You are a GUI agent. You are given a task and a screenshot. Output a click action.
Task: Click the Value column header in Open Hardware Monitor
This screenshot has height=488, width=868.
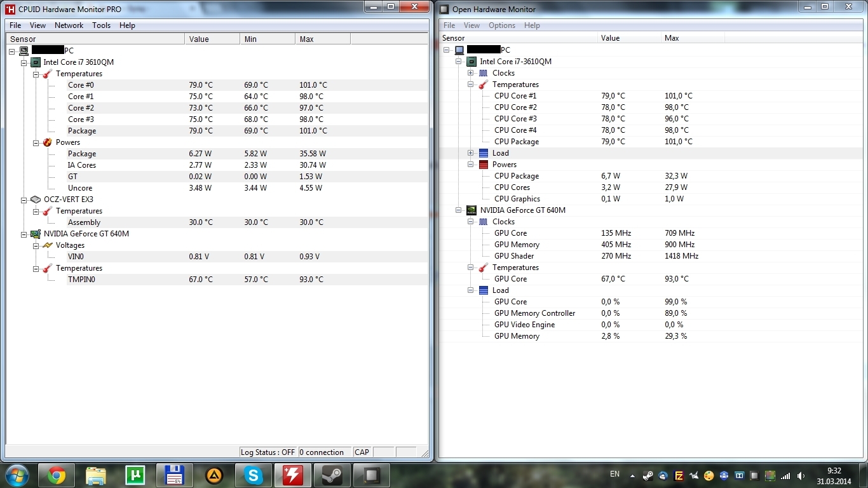[x=629, y=38]
